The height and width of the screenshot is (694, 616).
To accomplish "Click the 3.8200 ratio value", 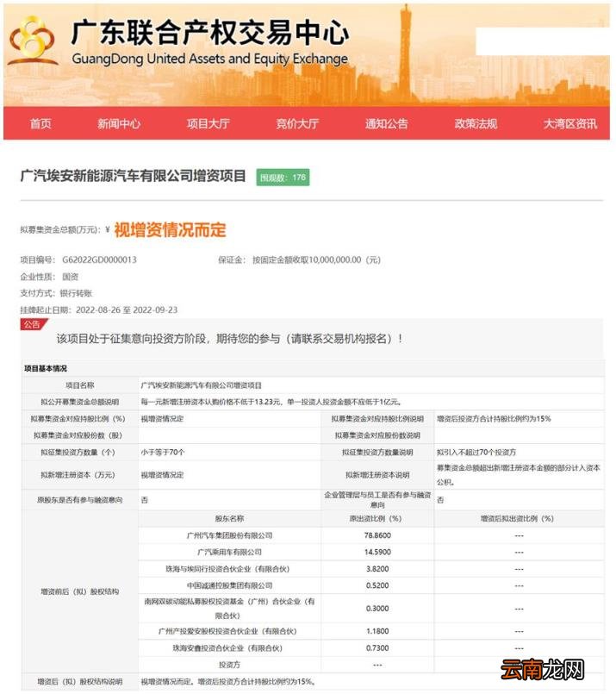I will click(377, 569).
